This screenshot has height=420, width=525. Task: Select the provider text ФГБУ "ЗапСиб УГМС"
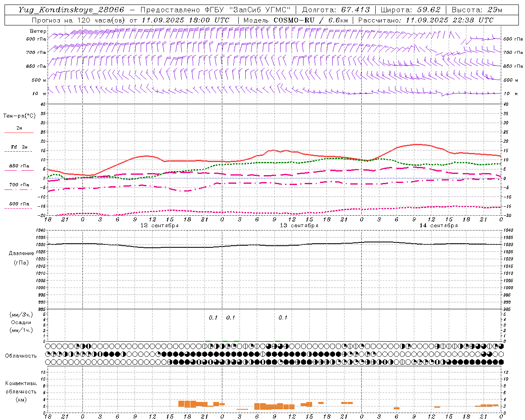248,10
